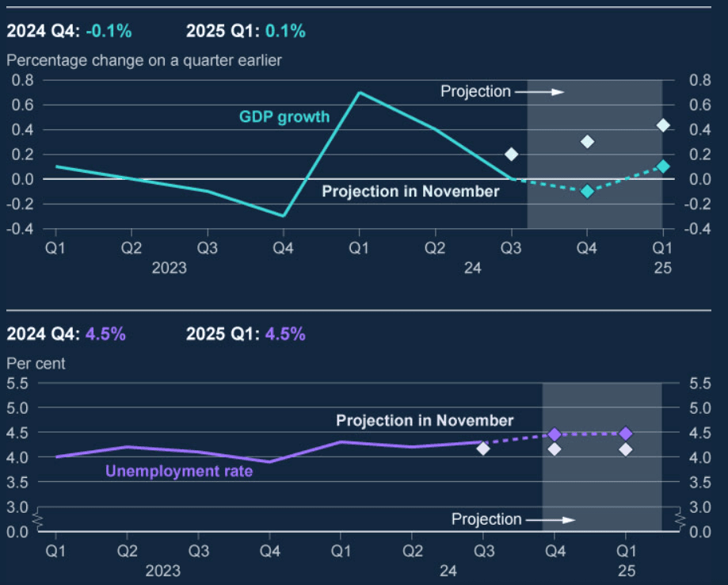This screenshot has width=728, height=585.
Task: Click the Projection arrow in GDP chart
Action: [x=539, y=92]
